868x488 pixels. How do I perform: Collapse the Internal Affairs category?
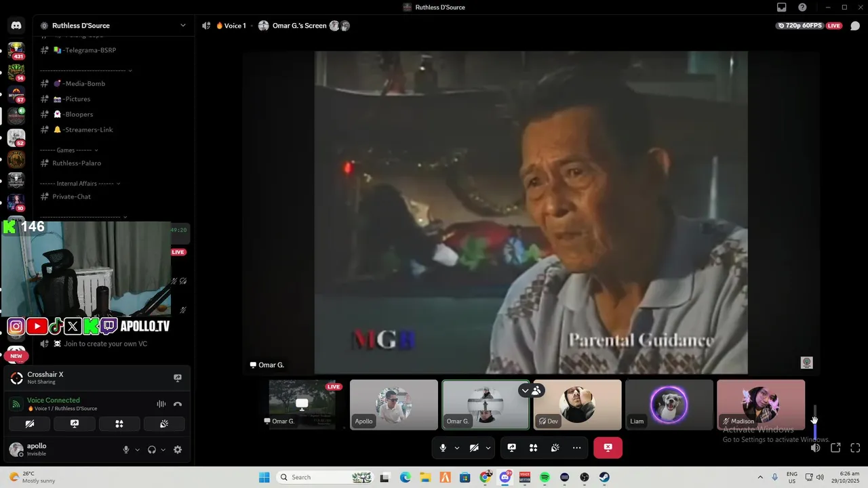point(80,183)
